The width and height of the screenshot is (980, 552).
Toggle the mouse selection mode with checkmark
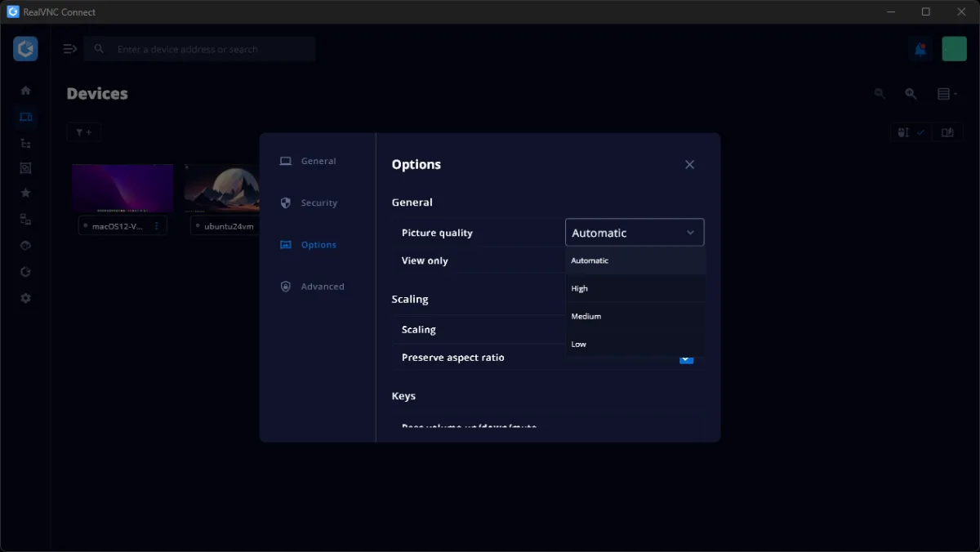pos(911,132)
